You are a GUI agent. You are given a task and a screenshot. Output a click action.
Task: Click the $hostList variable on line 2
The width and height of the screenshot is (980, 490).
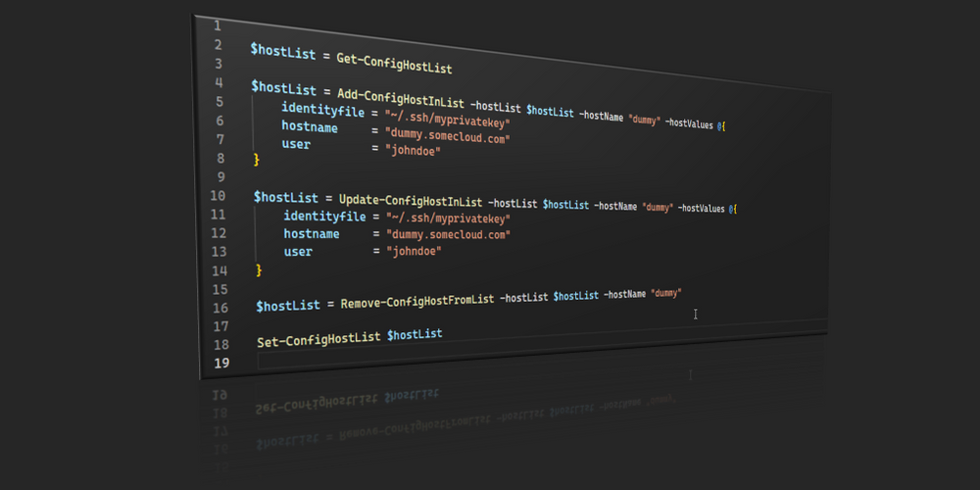coord(283,52)
